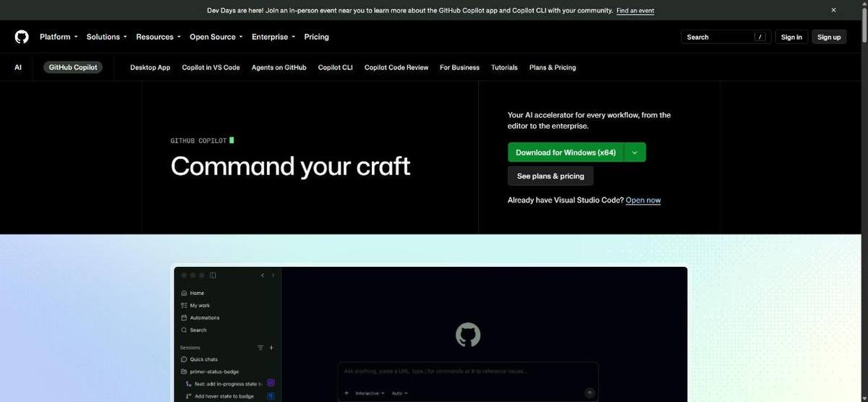The height and width of the screenshot is (402, 868).
Task: Open the Agents on GitHub tab
Action: (x=278, y=67)
